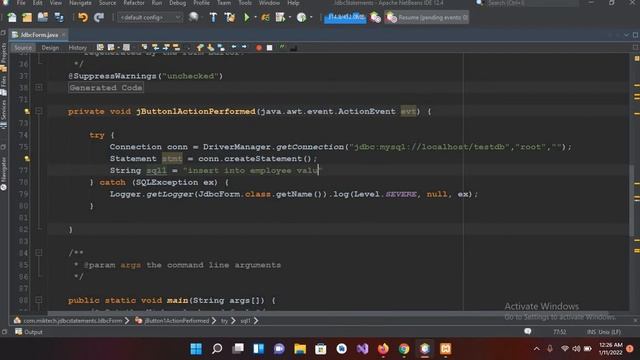Click the right blue arrow in editor toolbar
The image size is (640, 360).
[244, 47]
